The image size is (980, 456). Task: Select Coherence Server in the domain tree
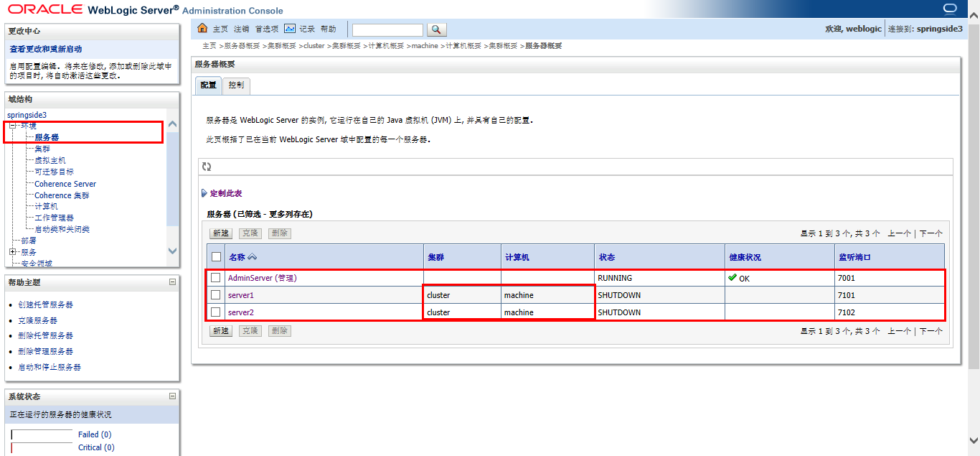click(65, 184)
